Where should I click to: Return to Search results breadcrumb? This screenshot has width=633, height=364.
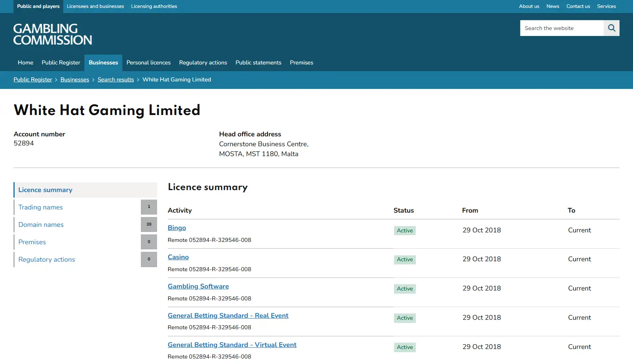coord(116,79)
